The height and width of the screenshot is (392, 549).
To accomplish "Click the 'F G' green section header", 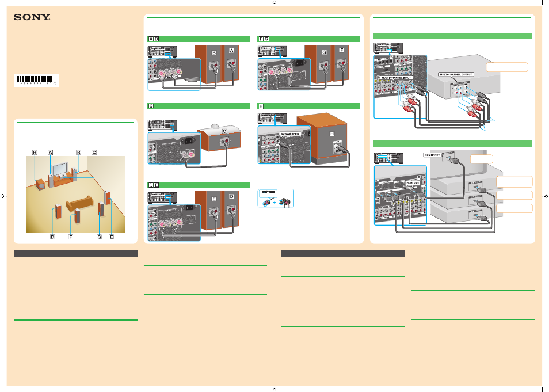I will pyautogui.click(x=309, y=39).
